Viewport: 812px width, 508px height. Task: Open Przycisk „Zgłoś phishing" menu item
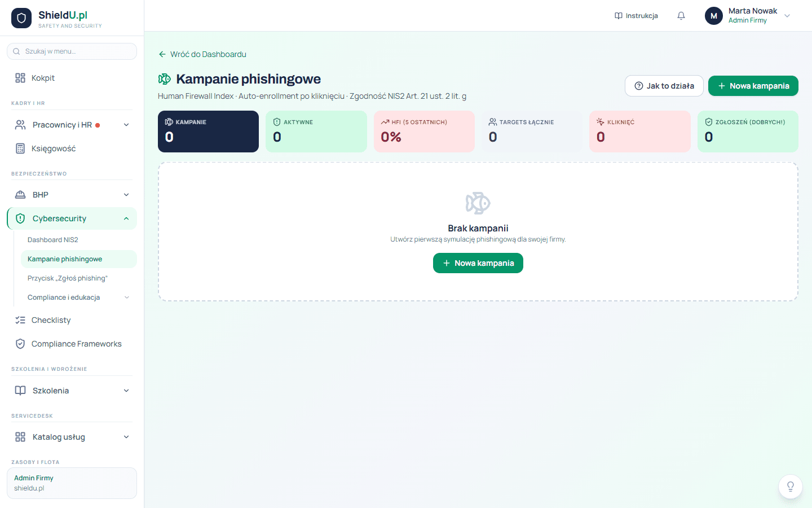pos(78,278)
